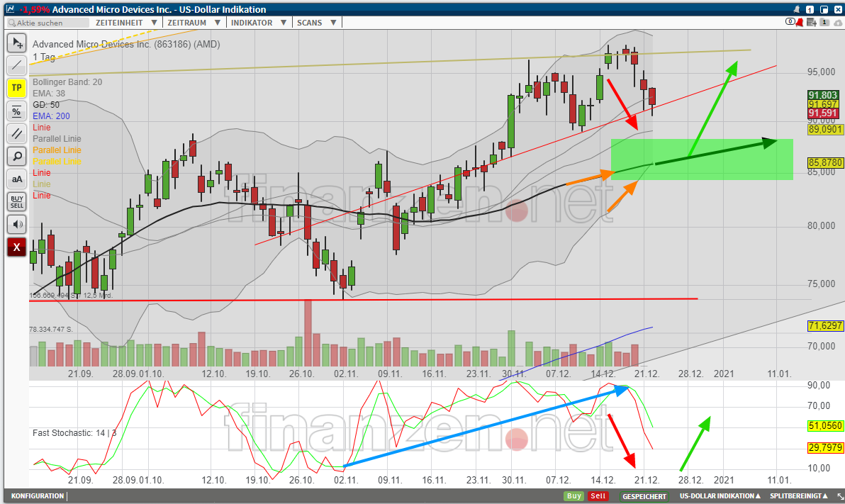Activate the magnifier zoom tool
This screenshot has width=845, height=504.
17,157
